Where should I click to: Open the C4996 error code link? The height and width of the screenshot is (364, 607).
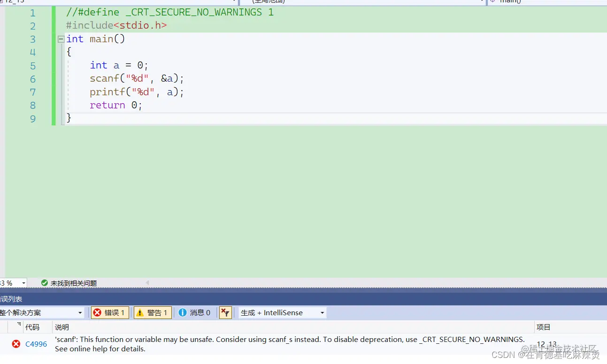pyautogui.click(x=36, y=344)
